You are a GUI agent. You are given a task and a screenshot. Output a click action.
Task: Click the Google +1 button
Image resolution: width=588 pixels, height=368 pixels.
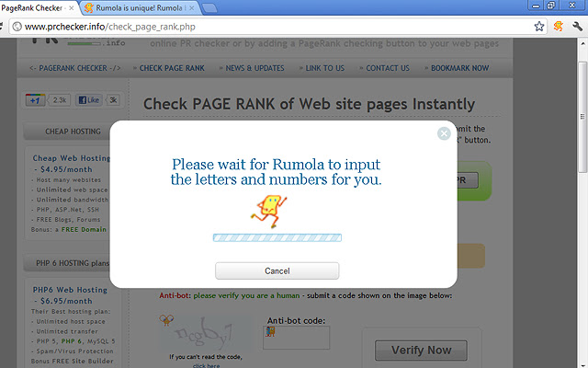pyautogui.click(x=35, y=100)
